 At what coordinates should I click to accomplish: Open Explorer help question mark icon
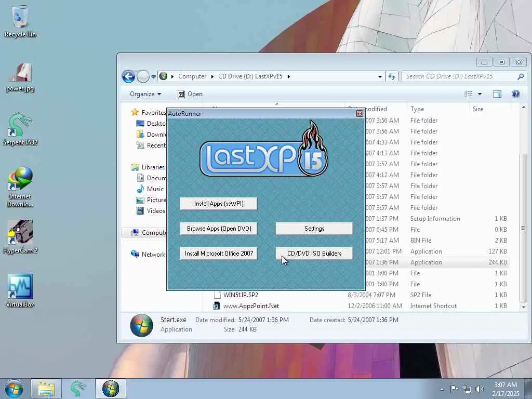click(x=516, y=94)
